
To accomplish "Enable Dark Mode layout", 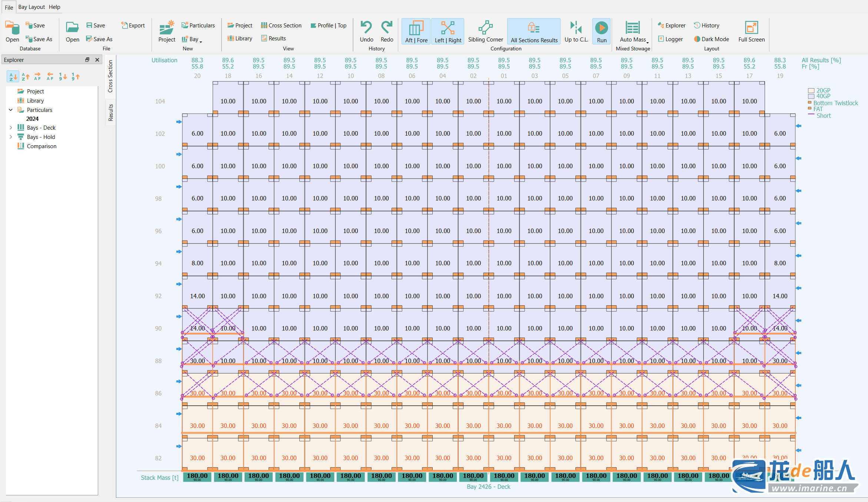I will point(711,39).
